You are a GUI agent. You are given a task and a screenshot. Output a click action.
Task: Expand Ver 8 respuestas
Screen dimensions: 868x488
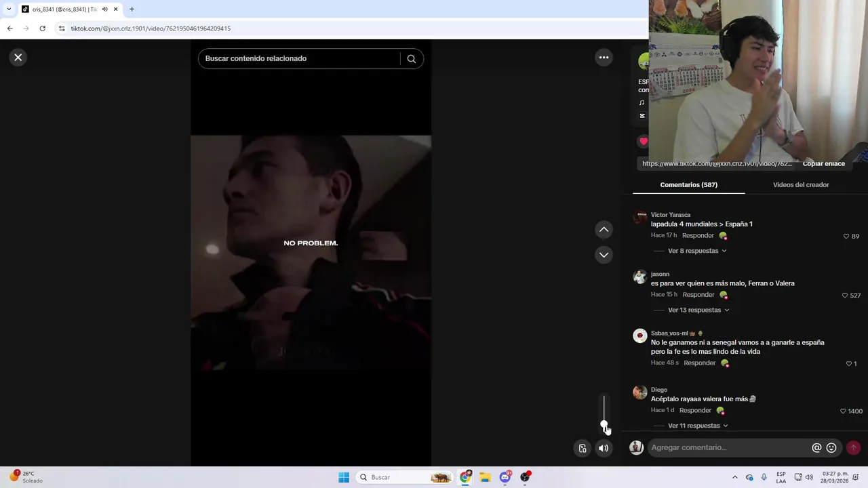tap(697, 251)
